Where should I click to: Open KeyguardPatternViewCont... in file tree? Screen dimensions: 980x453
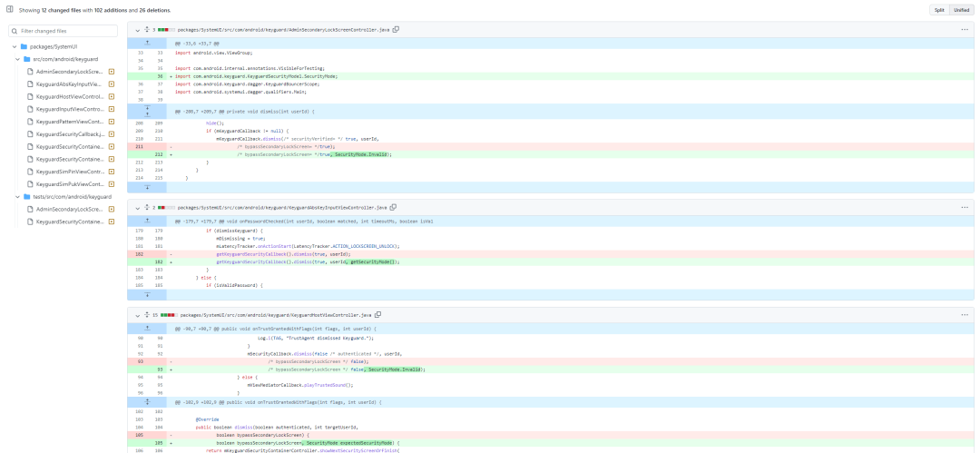tap(68, 121)
